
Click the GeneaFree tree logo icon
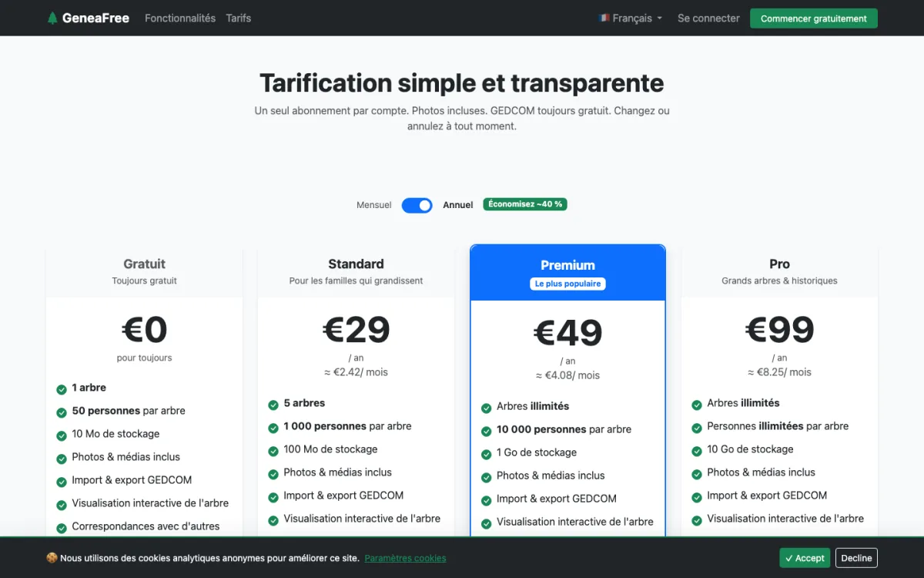[x=52, y=18]
